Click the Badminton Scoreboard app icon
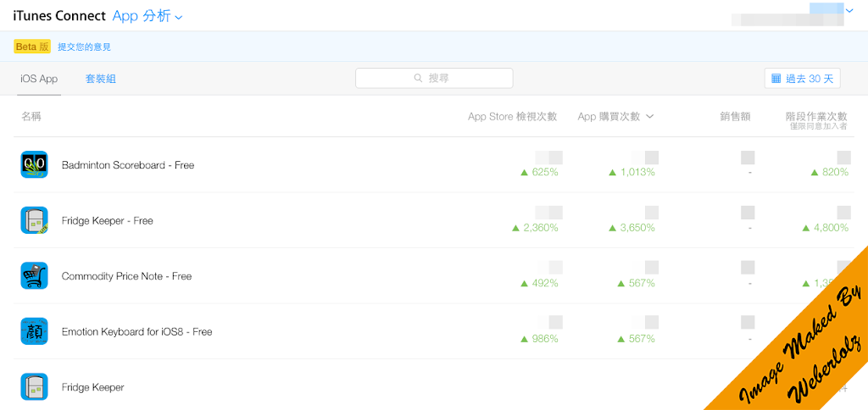Viewport: 868px width, 410px height. click(34, 165)
